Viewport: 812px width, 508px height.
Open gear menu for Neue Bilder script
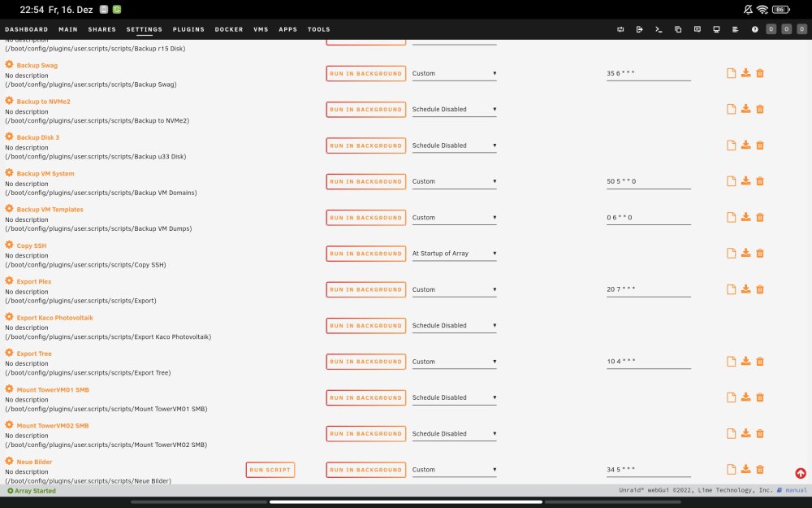(x=9, y=461)
